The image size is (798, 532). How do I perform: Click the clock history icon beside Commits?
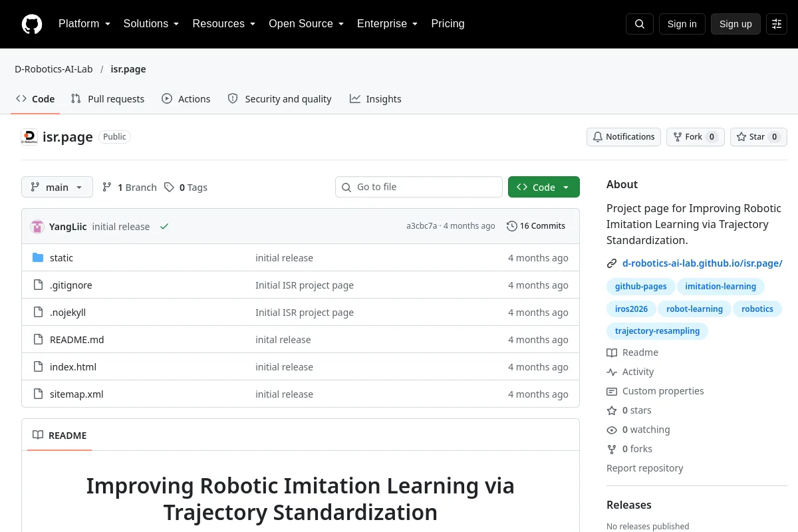click(511, 226)
